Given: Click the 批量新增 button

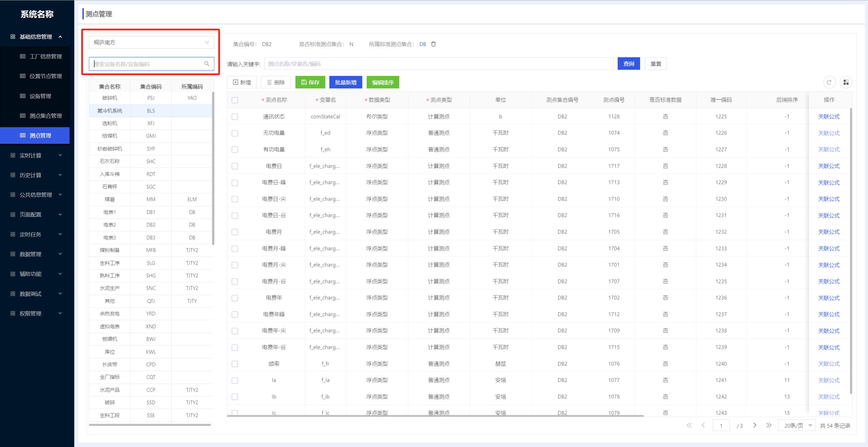Looking at the screenshot, I should (x=346, y=82).
